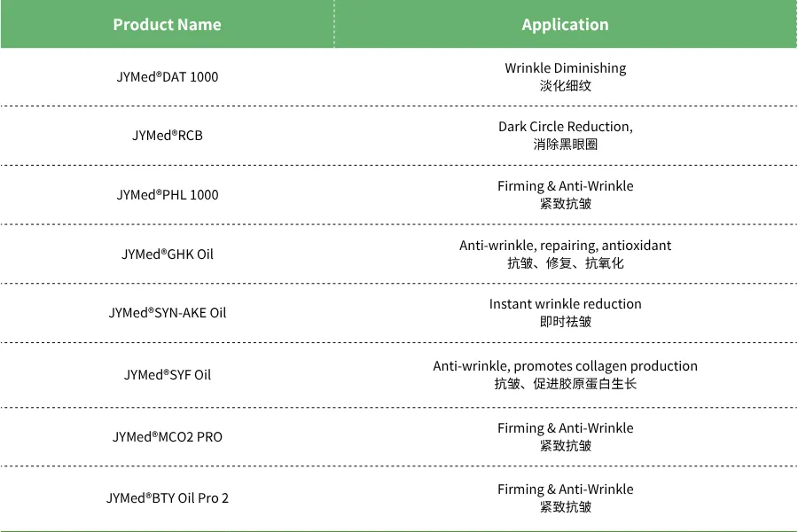Select the JYMed MCO2 PRO product name

pyautogui.click(x=168, y=437)
